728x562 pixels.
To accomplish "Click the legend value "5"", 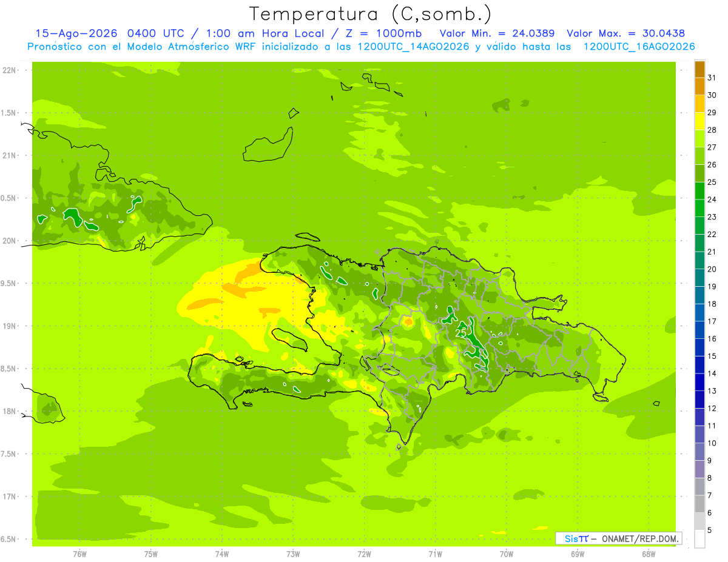I will click(x=710, y=530).
